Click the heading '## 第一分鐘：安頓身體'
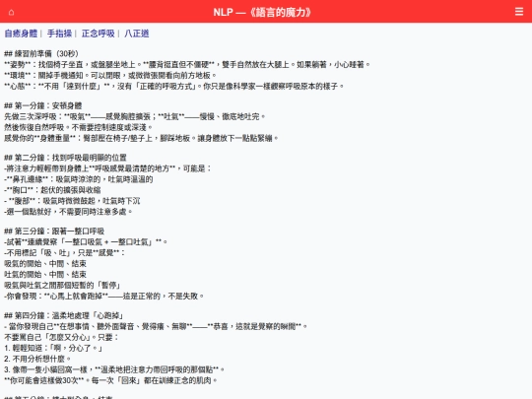Viewport: 532px width, 399px height. click(x=43, y=105)
